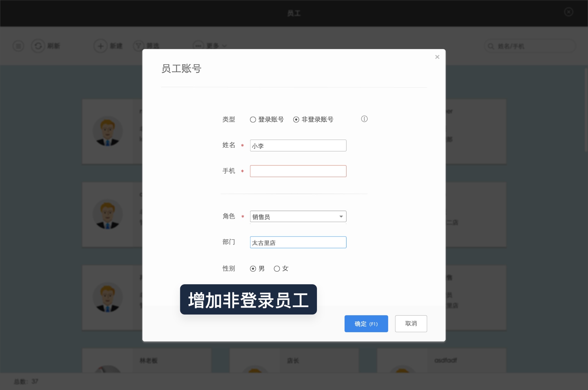Image resolution: width=588 pixels, height=390 pixels.
Task: Choose the 女 gender option
Action: pyautogui.click(x=276, y=268)
